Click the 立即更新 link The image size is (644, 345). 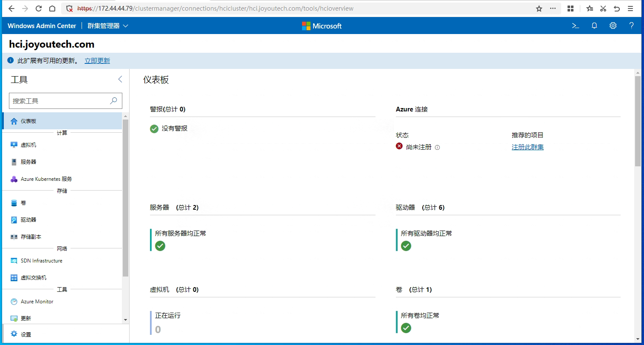(97, 61)
